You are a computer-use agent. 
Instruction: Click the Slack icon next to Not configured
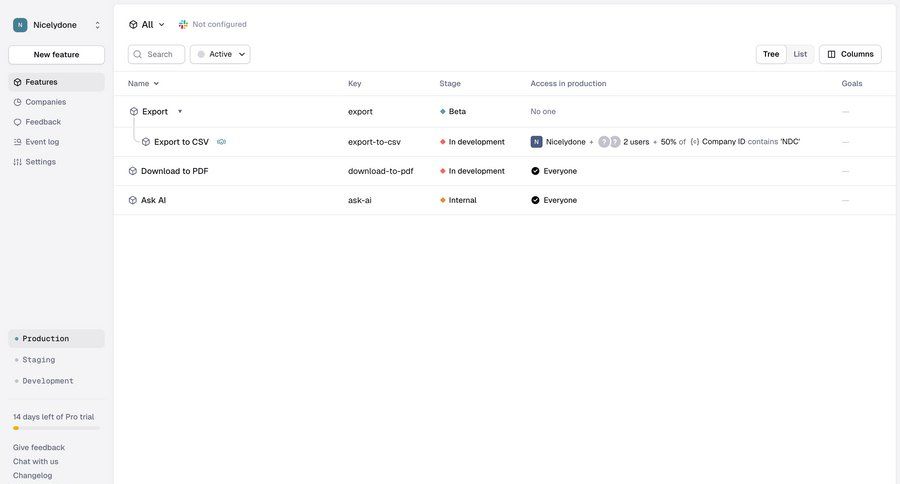pyautogui.click(x=183, y=24)
